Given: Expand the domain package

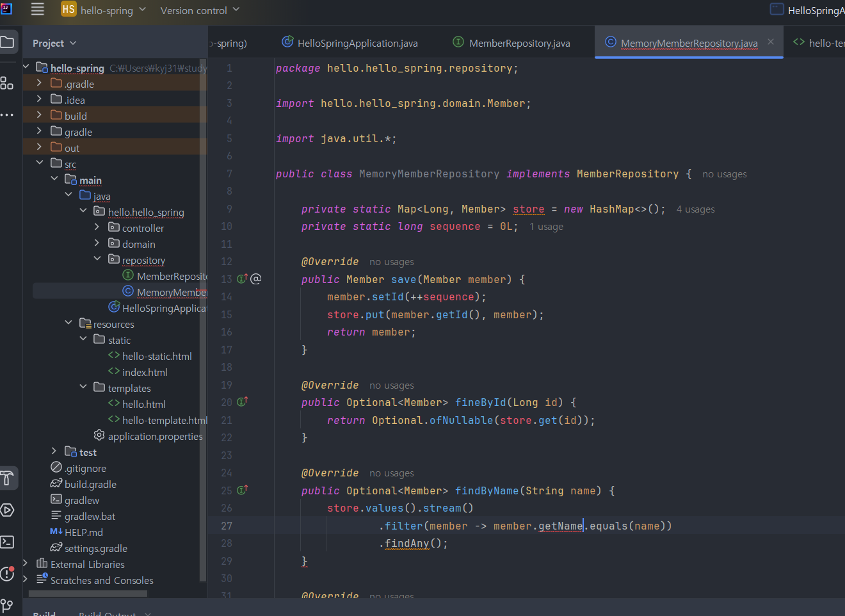Looking at the screenshot, I should [x=97, y=243].
